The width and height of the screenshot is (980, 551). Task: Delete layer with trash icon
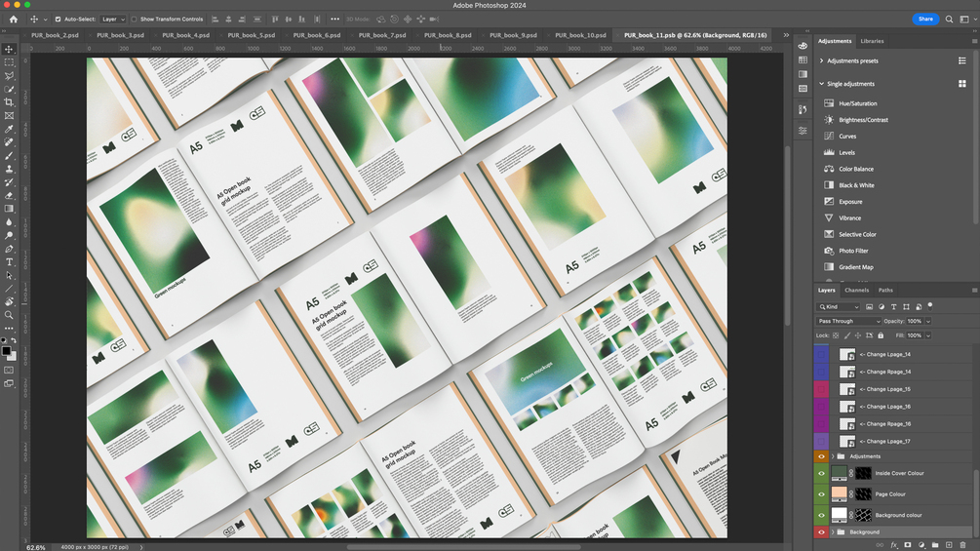tap(962, 545)
